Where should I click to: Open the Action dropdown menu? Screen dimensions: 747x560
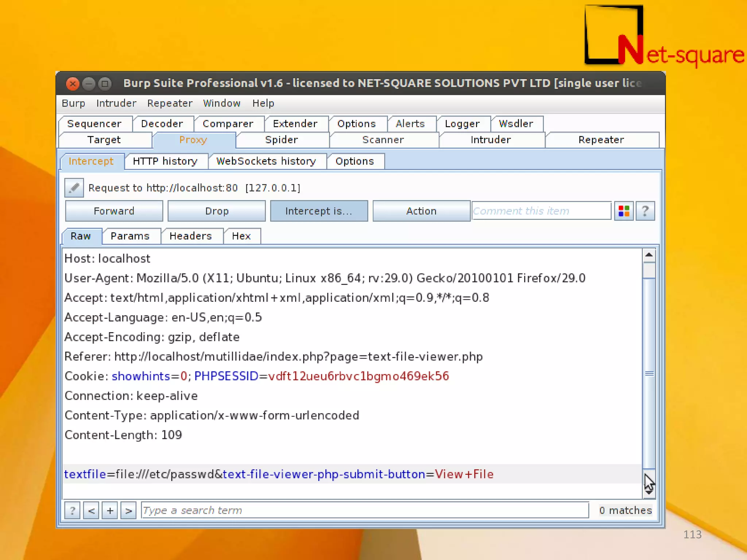click(x=421, y=211)
